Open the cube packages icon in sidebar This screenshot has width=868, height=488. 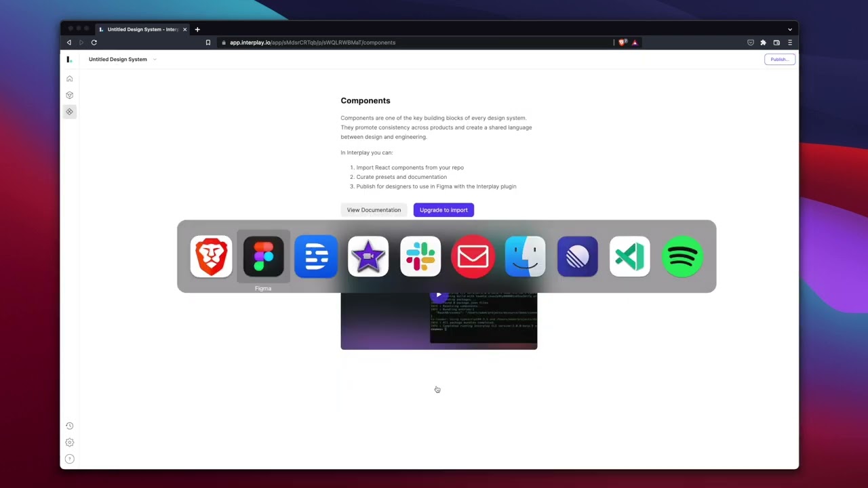pyautogui.click(x=69, y=95)
